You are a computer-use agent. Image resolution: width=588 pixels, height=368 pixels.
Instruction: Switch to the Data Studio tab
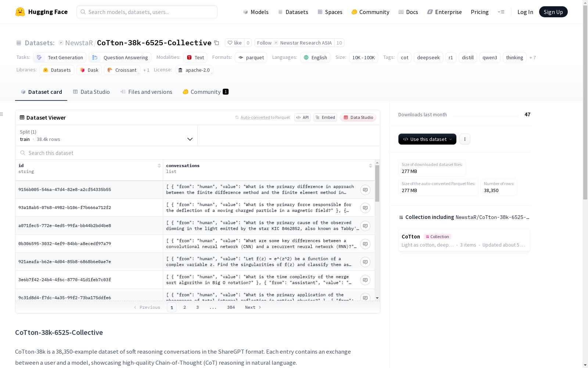point(91,92)
